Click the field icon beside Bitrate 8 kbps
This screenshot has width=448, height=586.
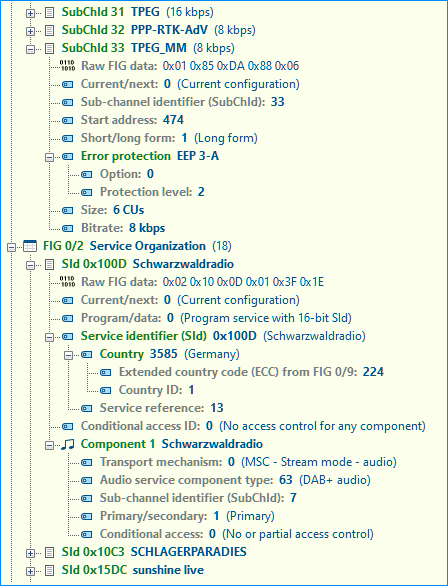[x=68, y=228]
